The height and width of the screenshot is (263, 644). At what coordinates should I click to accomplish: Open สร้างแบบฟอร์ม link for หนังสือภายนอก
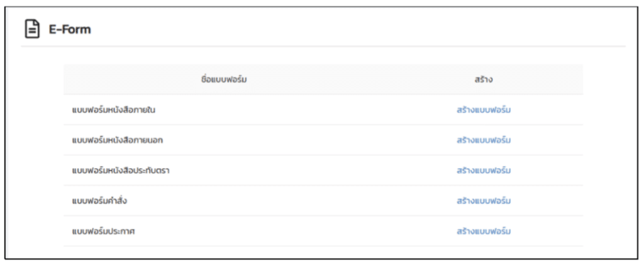coord(484,140)
